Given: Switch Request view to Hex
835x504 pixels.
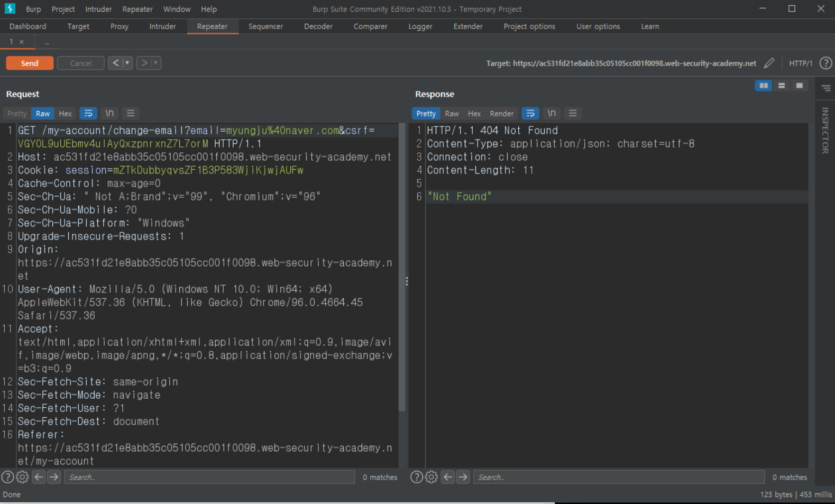Looking at the screenshot, I should [x=65, y=113].
